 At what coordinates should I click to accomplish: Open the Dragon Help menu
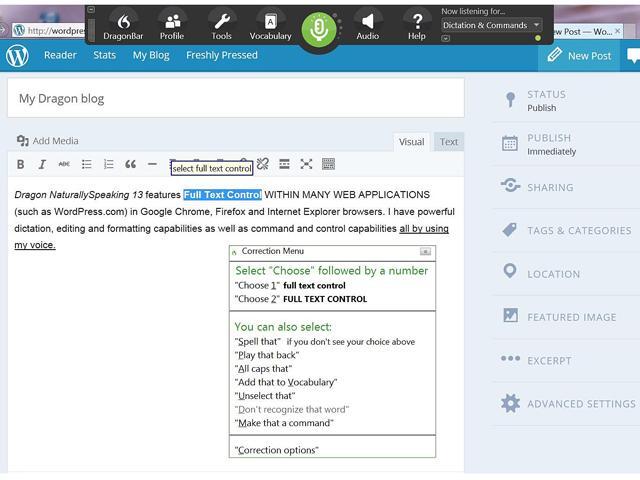click(x=417, y=27)
